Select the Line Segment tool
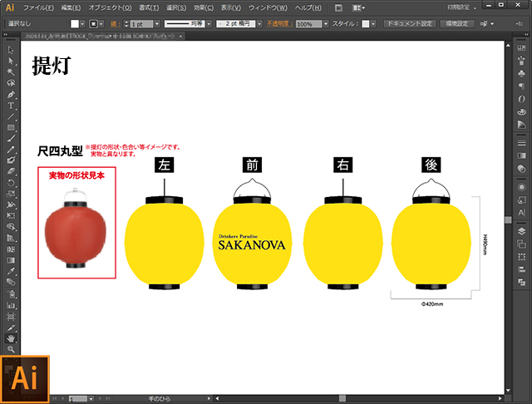532x404 pixels. tap(11, 116)
